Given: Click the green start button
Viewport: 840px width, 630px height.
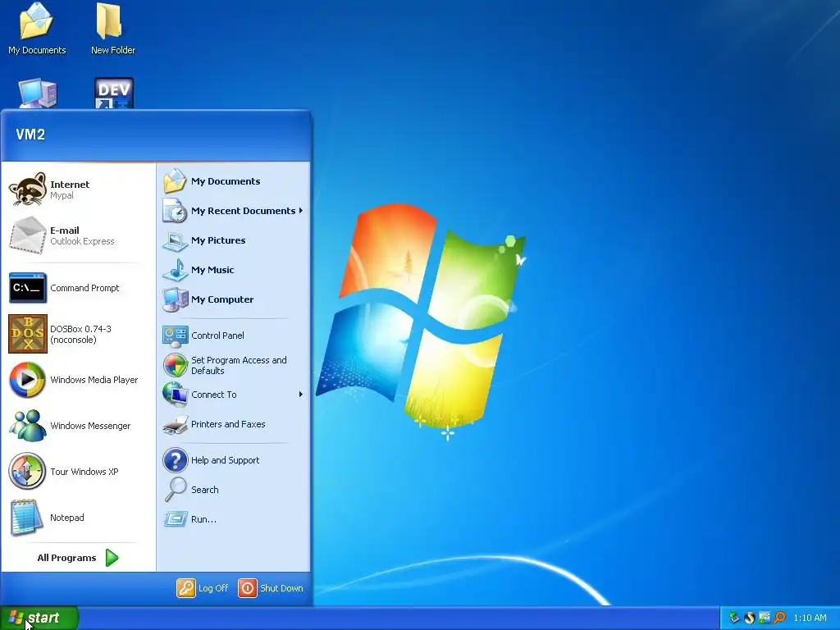Looking at the screenshot, I should pyautogui.click(x=39, y=618).
